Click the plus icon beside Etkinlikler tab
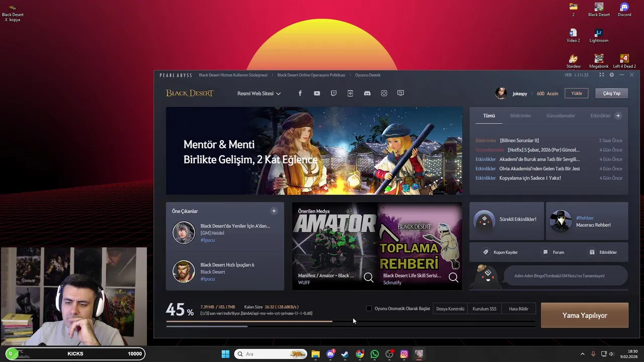This screenshot has width=644, height=362. (618, 116)
